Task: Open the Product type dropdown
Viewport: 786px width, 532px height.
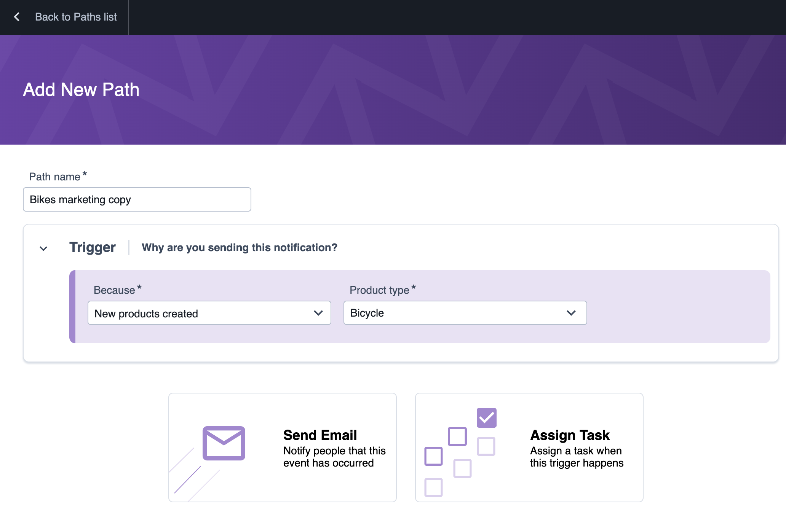Action: [465, 313]
